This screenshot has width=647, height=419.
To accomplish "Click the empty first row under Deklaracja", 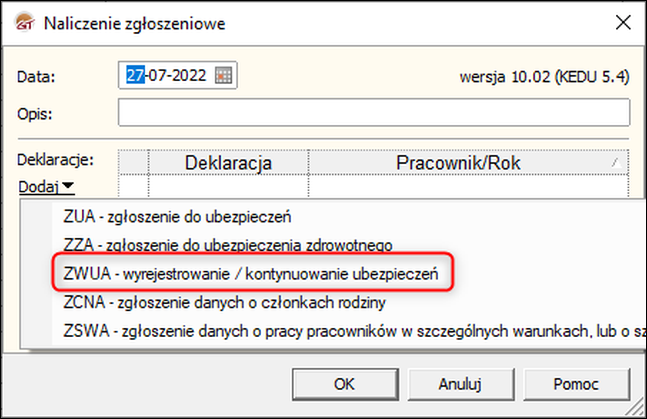I will pos(228,186).
